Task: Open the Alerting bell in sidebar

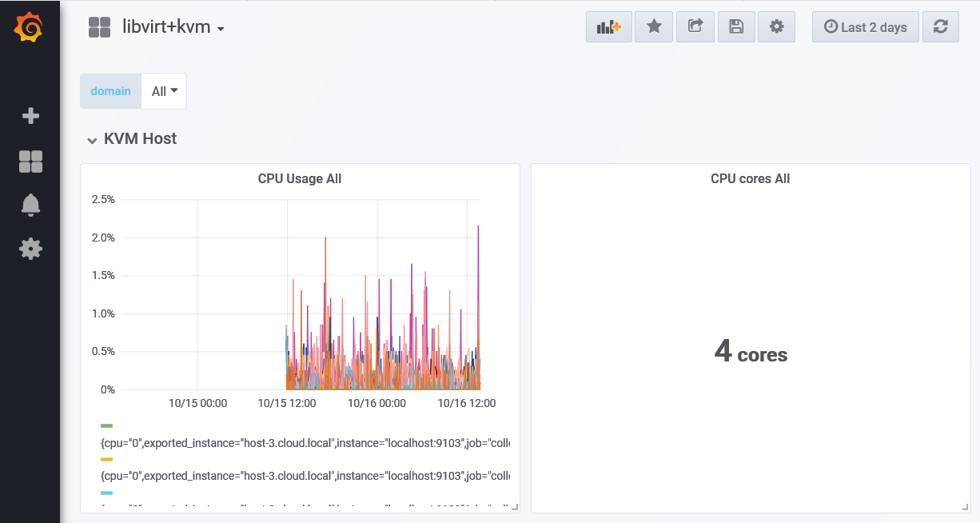Action: 30,205
